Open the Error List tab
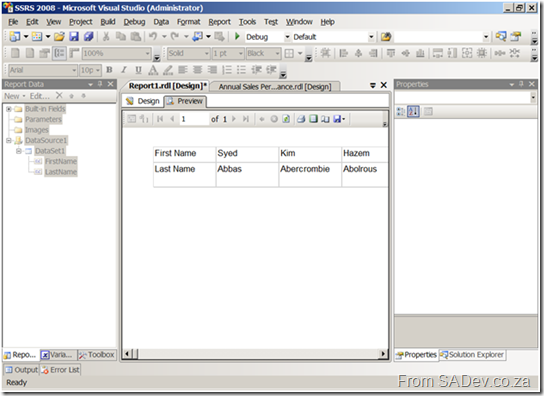The height and width of the screenshot is (396, 544). pyautogui.click(x=60, y=370)
